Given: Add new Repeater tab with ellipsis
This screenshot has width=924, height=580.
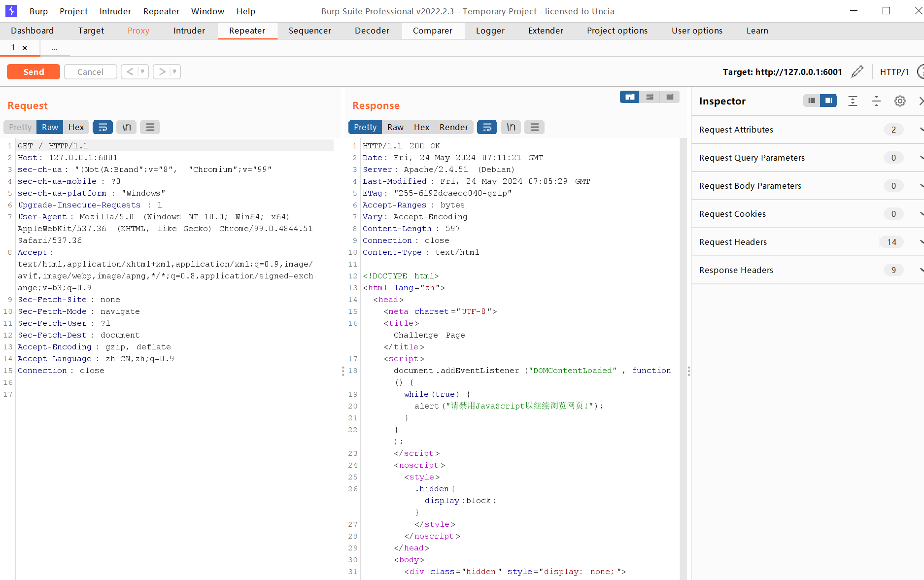Looking at the screenshot, I should [x=55, y=48].
